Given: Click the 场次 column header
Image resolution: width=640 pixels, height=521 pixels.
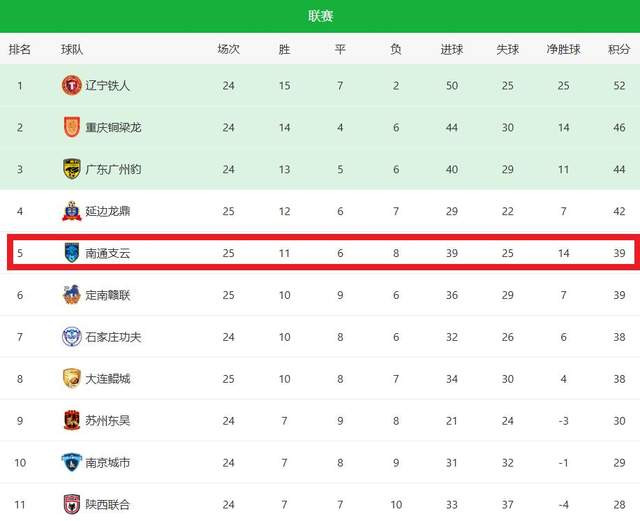Looking at the screenshot, I should click(x=228, y=49).
